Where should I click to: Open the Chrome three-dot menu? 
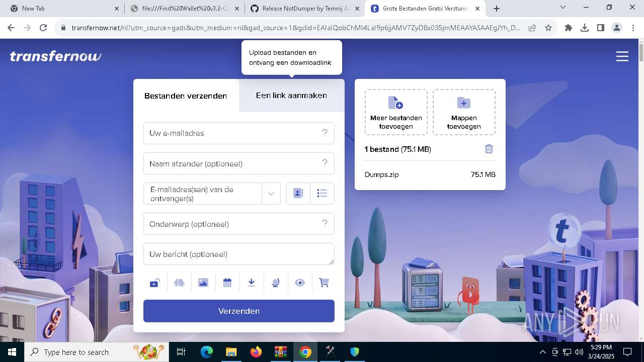[633, 28]
